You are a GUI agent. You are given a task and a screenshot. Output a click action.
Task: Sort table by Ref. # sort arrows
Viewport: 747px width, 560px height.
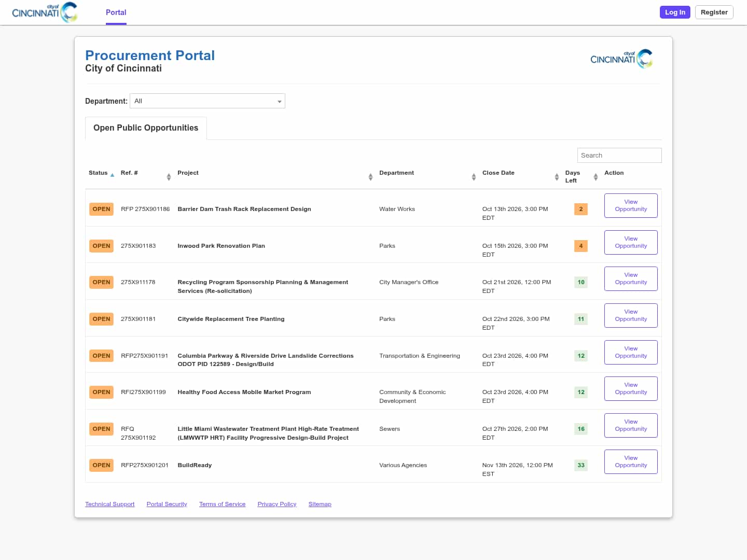coord(169,177)
